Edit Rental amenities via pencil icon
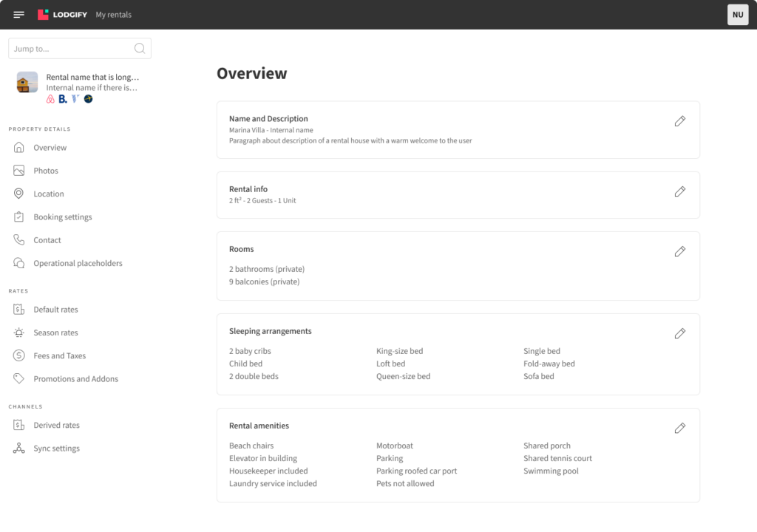Viewport: 757px width, 532px height. point(680,429)
